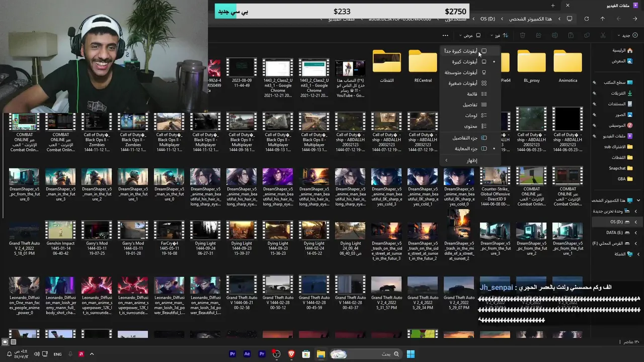Click the Refresh icon in the address bar
Image resolution: width=644 pixels, height=362 pixels.
[x=587, y=19]
